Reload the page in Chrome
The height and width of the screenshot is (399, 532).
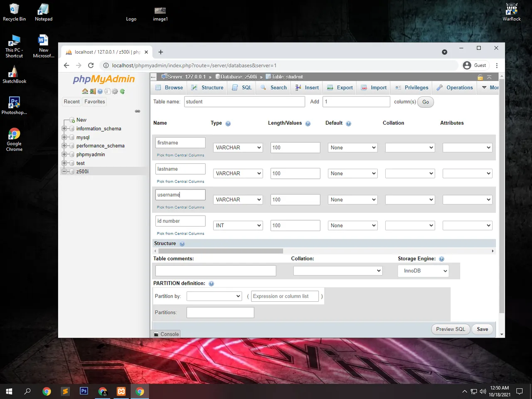(x=91, y=65)
